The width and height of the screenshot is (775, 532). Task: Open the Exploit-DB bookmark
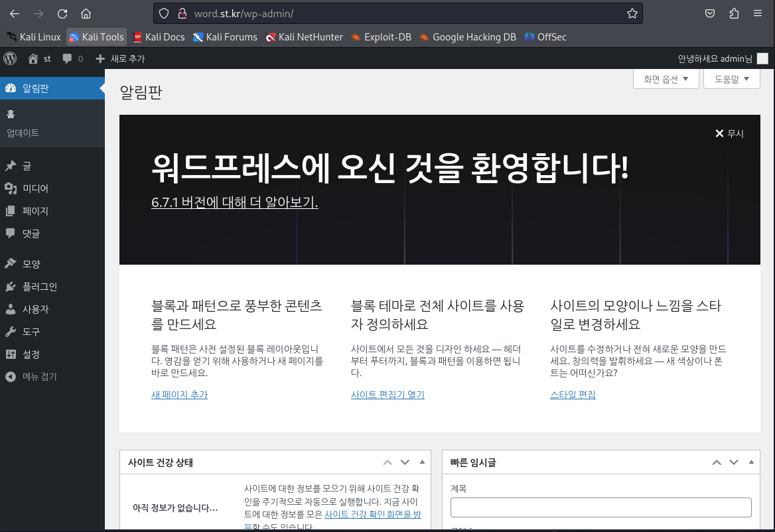tap(381, 37)
